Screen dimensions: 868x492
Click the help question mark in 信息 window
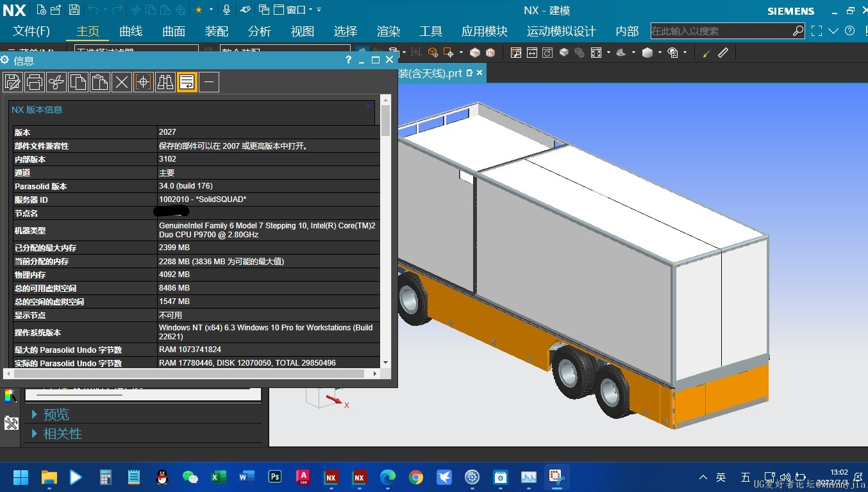pyautogui.click(x=349, y=60)
